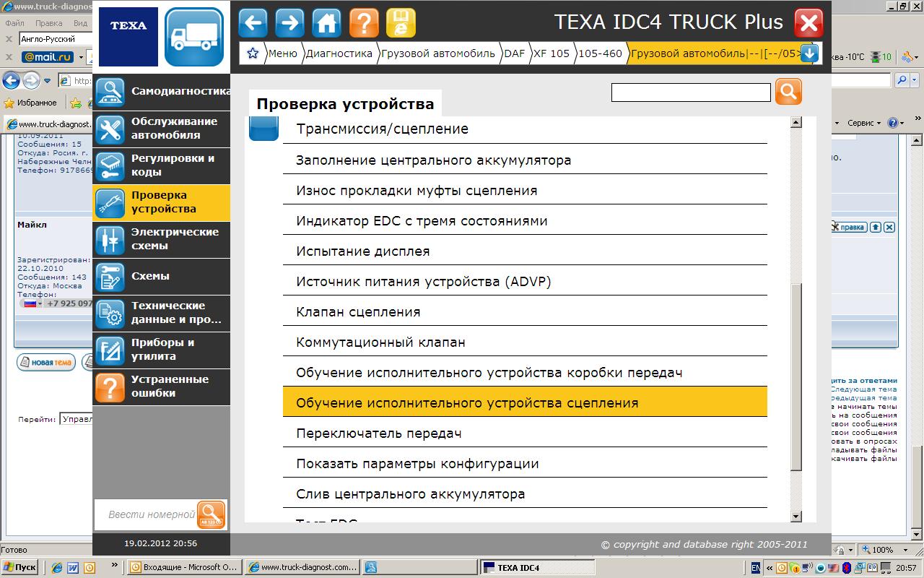Open Регулировки и коды in the sidebar

pyautogui.click(x=161, y=165)
